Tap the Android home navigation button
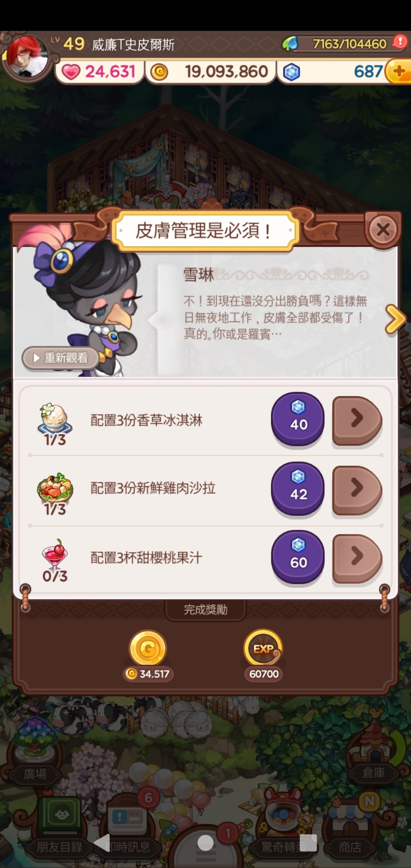411x868 pixels. point(205,843)
